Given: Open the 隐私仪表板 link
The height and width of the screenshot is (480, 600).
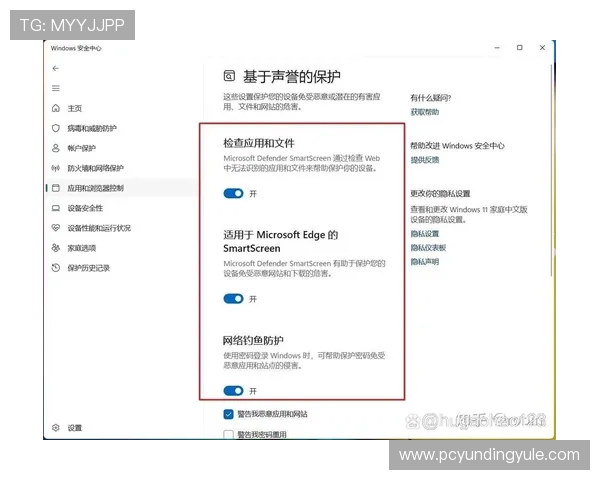Looking at the screenshot, I should (428, 248).
